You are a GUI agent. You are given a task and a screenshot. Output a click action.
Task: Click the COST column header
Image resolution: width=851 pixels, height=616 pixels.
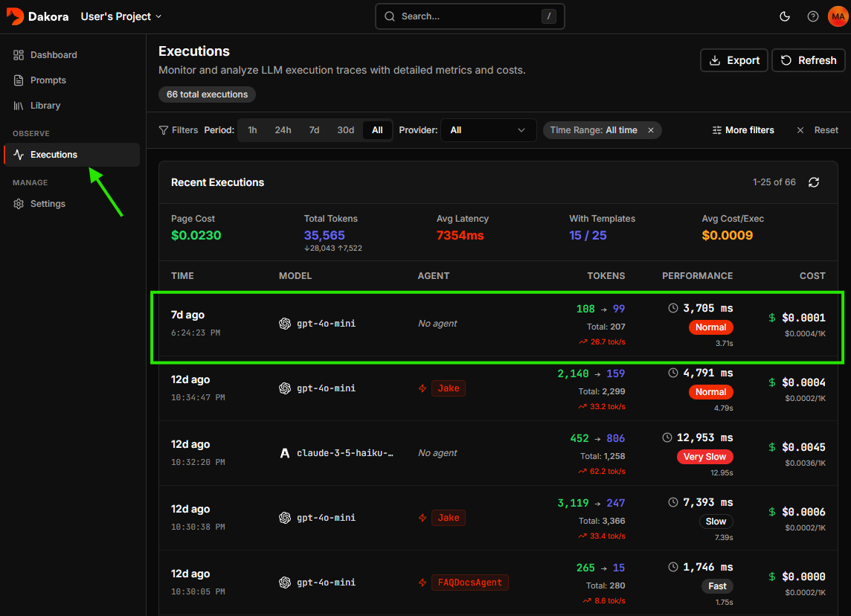(812, 276)
